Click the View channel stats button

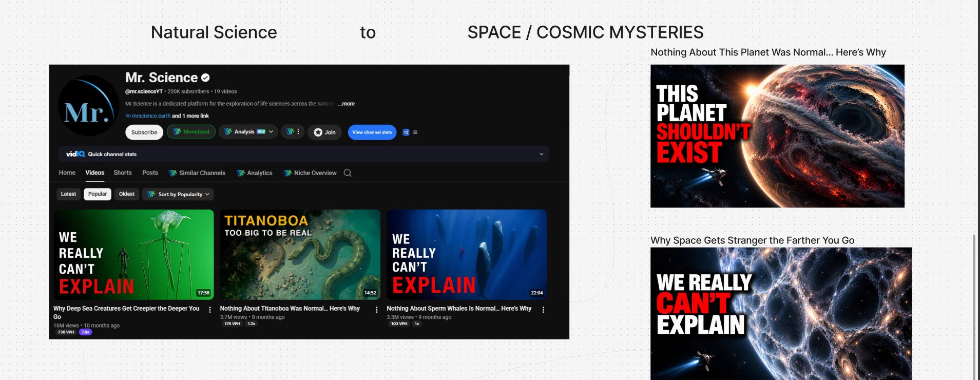[372, 132]
